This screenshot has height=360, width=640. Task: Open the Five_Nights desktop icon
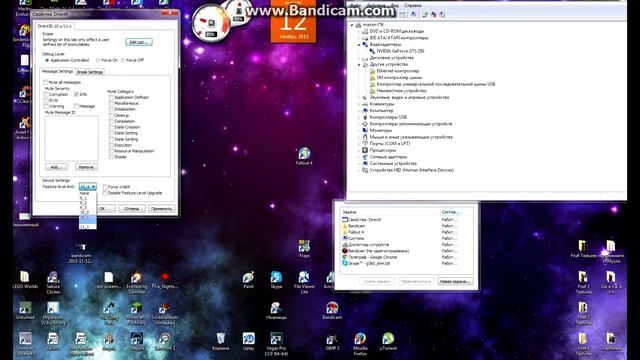pos(164,280)
